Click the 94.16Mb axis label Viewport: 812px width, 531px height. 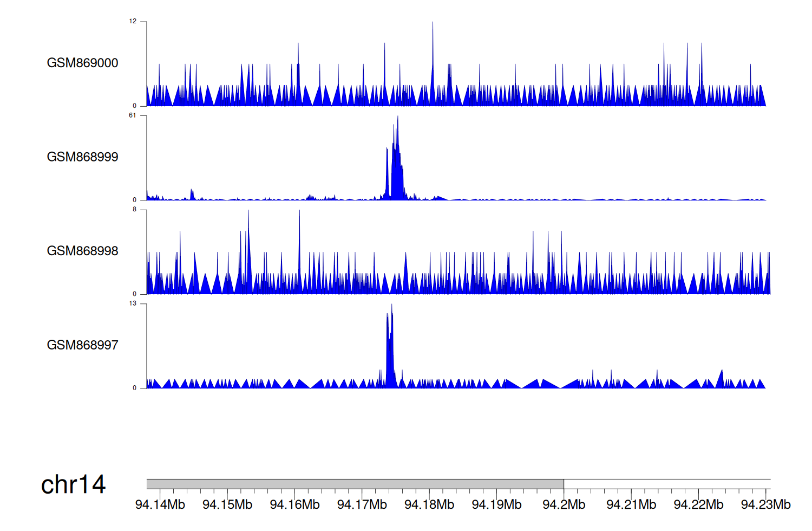tap(294, 505)
